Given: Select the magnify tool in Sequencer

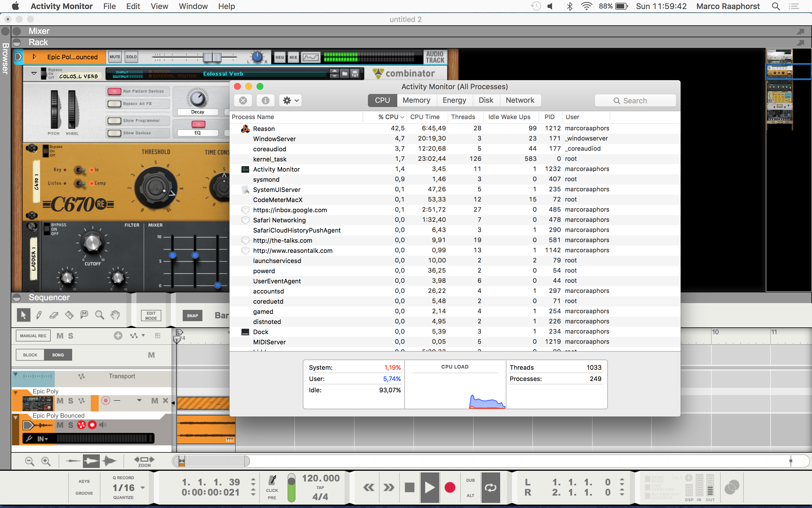Looking at the screenshot, I should (100, 315).
